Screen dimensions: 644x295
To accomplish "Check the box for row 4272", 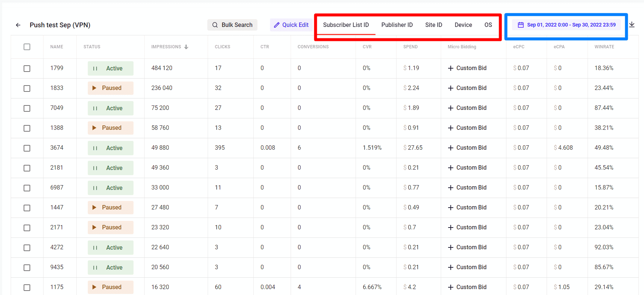I will [x=27, y=248].
